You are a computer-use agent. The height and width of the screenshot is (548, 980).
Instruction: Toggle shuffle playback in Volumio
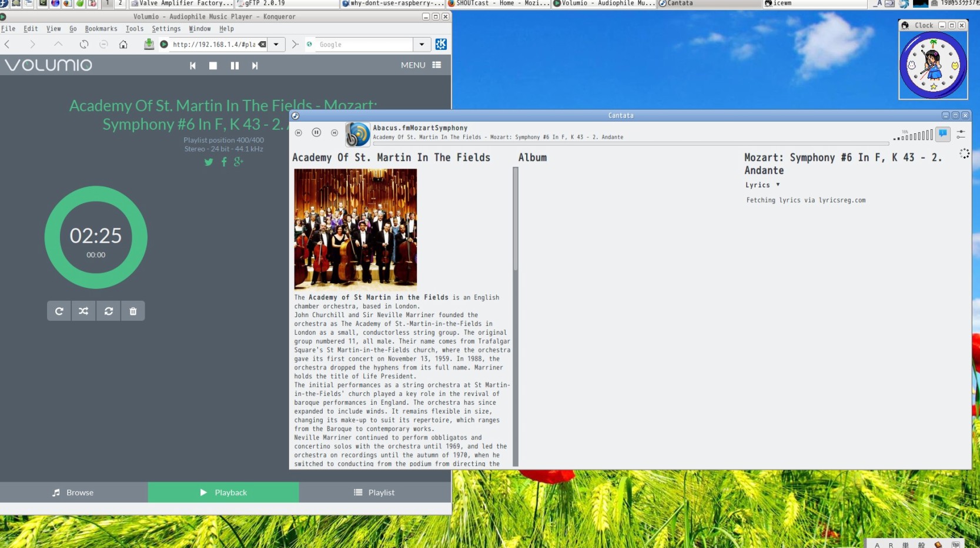click(x=83, y=311)
